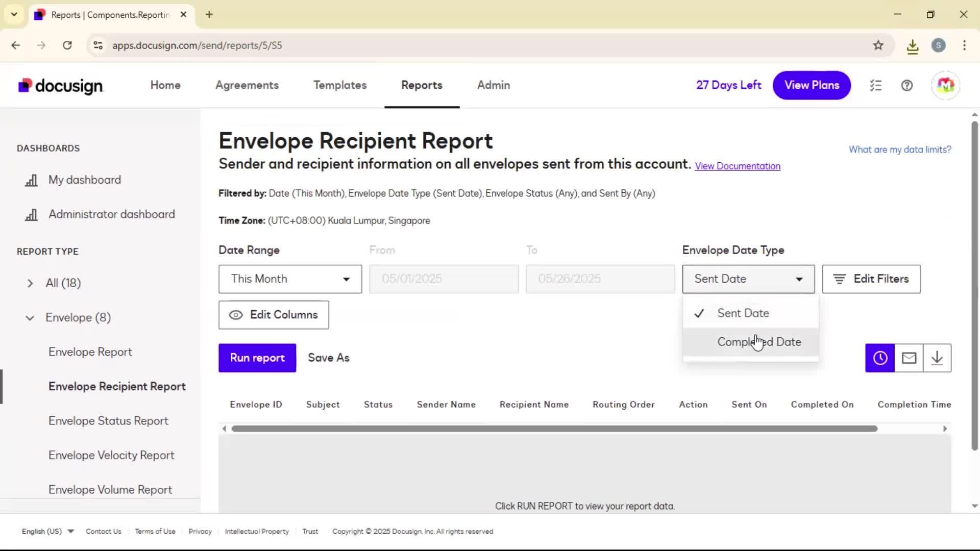Open Envelope Volume Report
Screen dimensions: 980x551
110,490
